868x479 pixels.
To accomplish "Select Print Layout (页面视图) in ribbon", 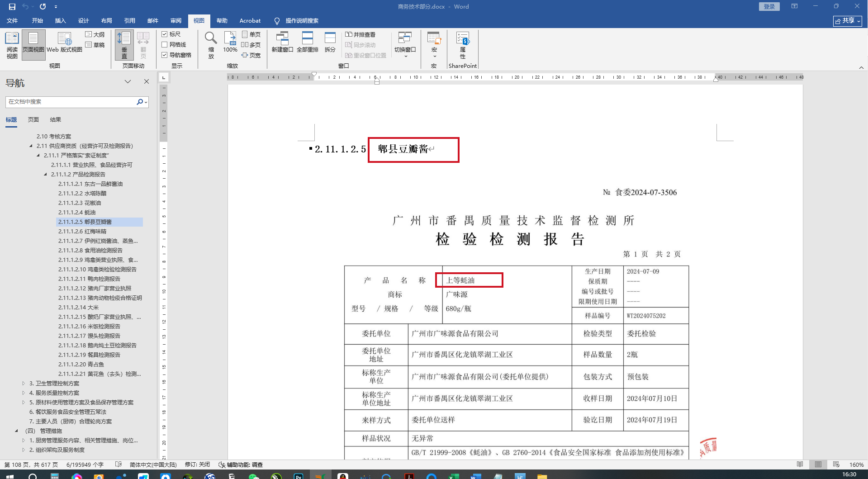I will 33,45.
